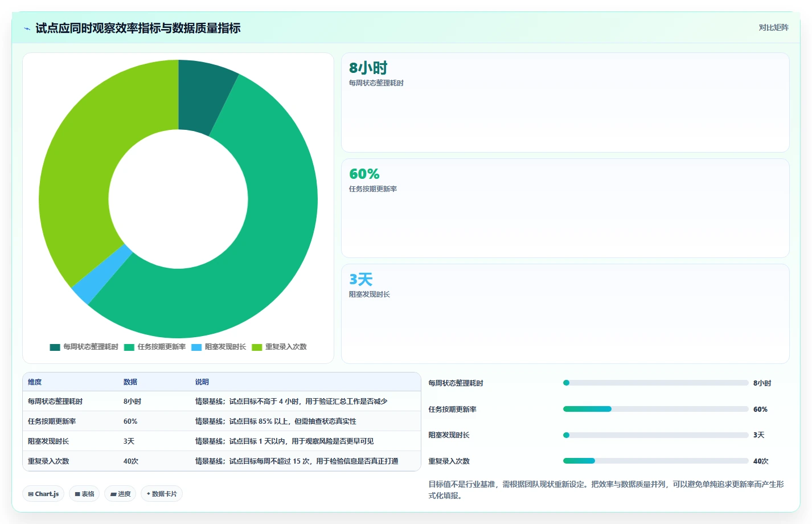Click the 数据卡片 tag chip
The height and width of the screenshot is (524, 812).
click(x=162, y=494)
